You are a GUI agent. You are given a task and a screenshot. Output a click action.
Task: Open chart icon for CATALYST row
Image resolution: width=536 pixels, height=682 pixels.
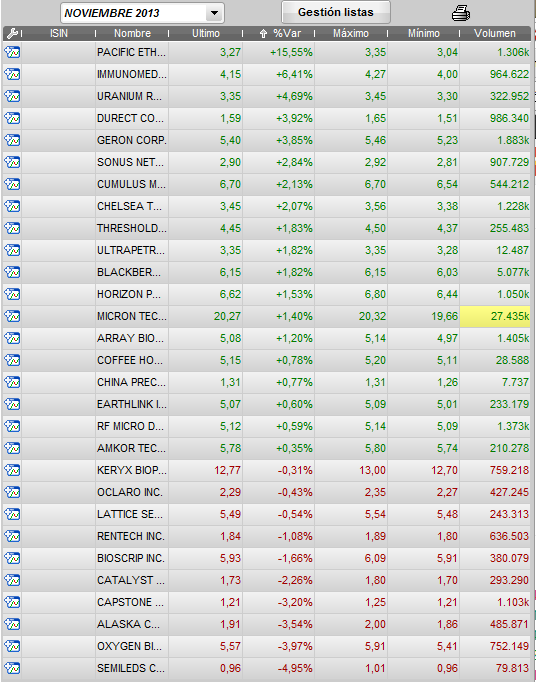click(12, 580)
